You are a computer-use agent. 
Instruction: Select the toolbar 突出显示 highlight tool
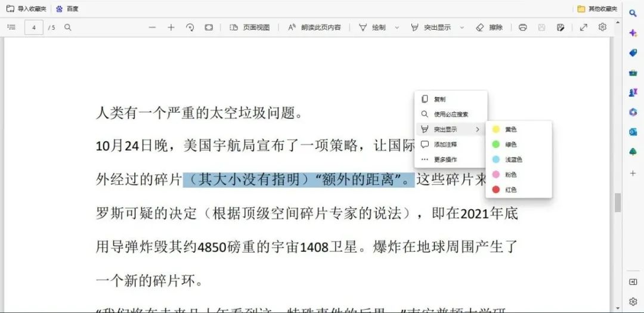click(431, 27)
